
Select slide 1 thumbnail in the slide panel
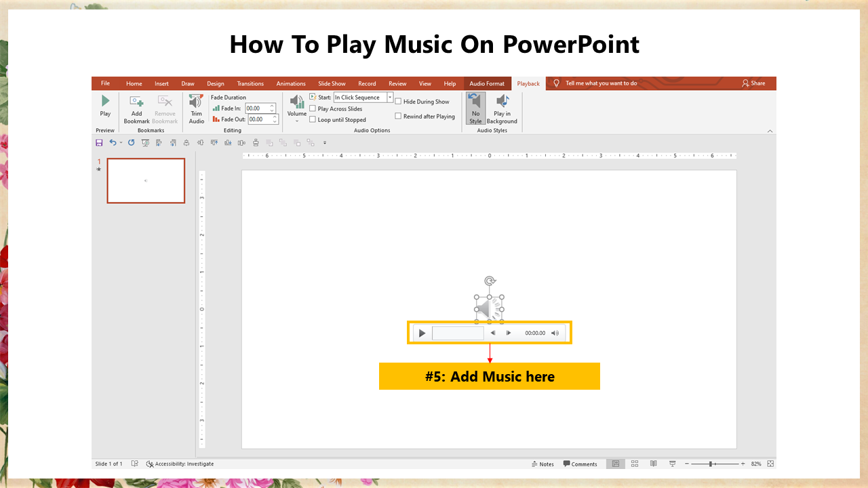coord(146,181)
